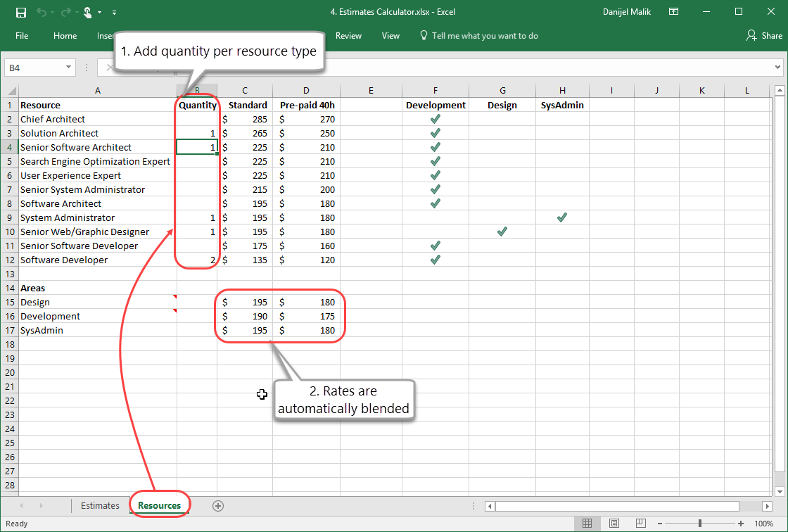Click the zoom out minus icon
Screen dimensions: 788x532
pyautogui.click(x=661, y=524)
